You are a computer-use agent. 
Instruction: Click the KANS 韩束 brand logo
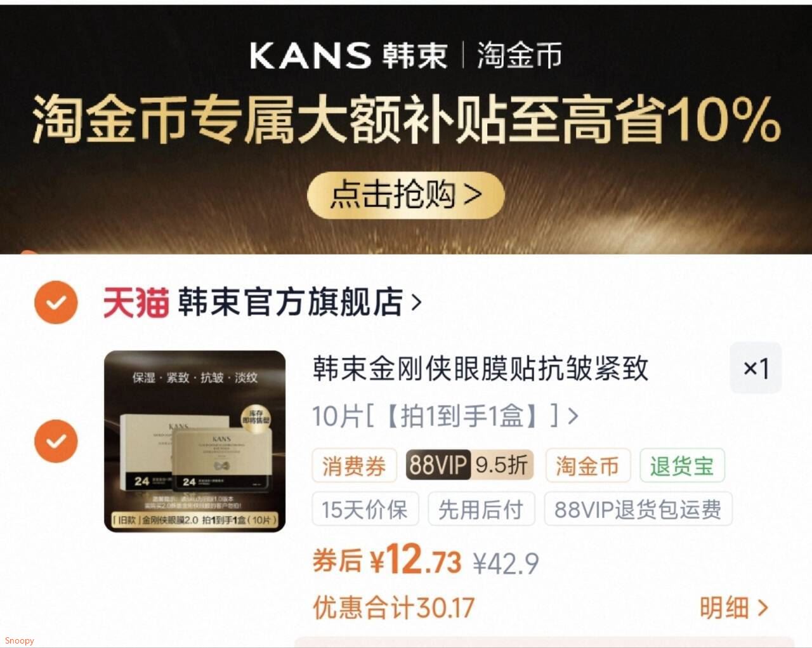[349, 55]
